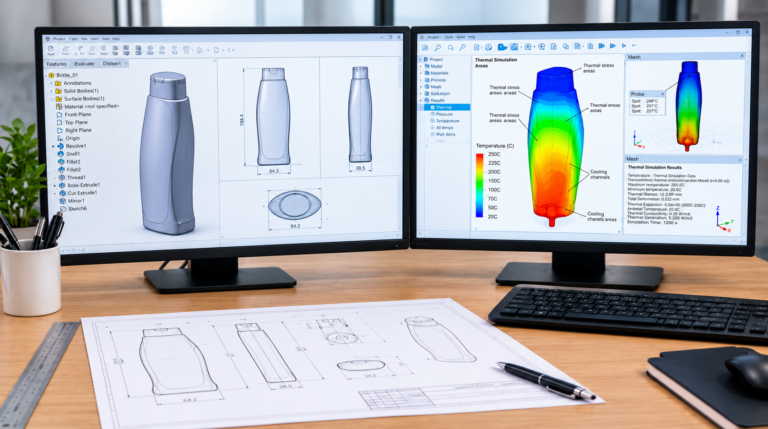Click the 38.5 width dimension on side view
The width and height of the screenshot is (768, 429).
(360, 168)
